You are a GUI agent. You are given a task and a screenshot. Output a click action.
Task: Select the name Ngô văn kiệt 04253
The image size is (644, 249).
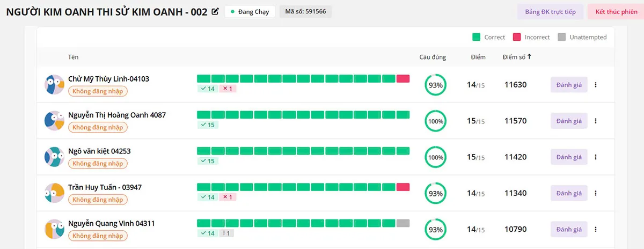point(99,151)
